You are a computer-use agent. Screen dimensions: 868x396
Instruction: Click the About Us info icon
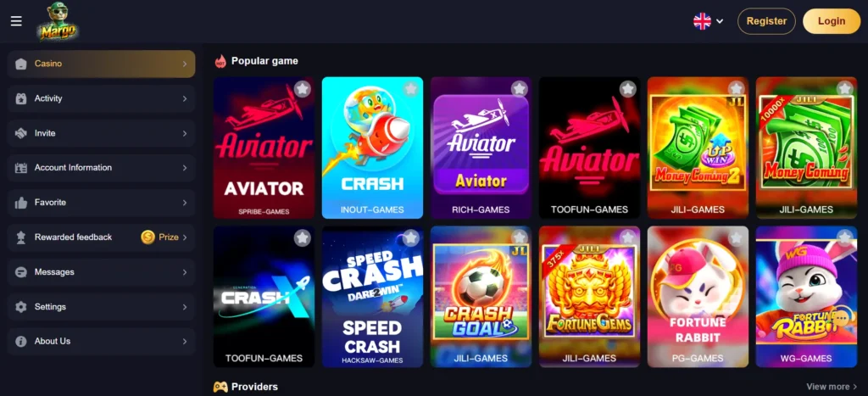(x=21, y=342)
